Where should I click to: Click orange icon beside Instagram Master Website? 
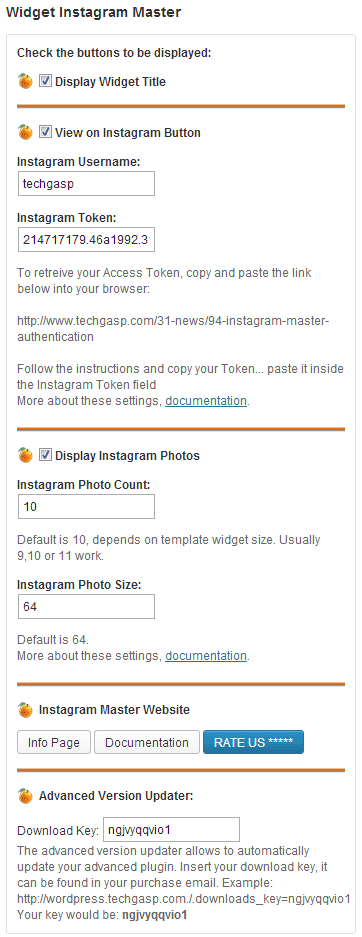25,709
